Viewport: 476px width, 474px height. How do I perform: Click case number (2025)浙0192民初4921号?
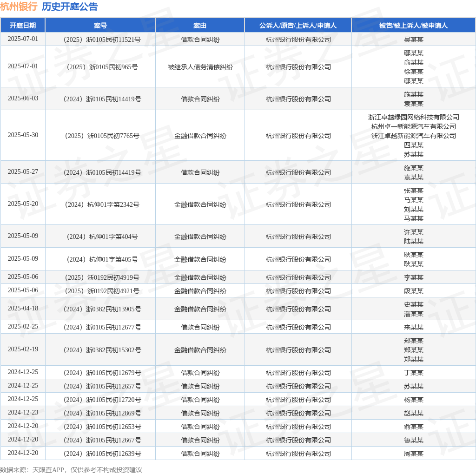click(102, 291)
